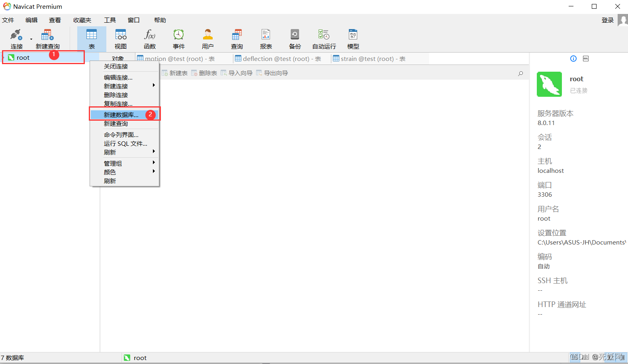The image size is (628, 364).
Task: Switch to motion @test (root) tab
Action: click(184, 59)
